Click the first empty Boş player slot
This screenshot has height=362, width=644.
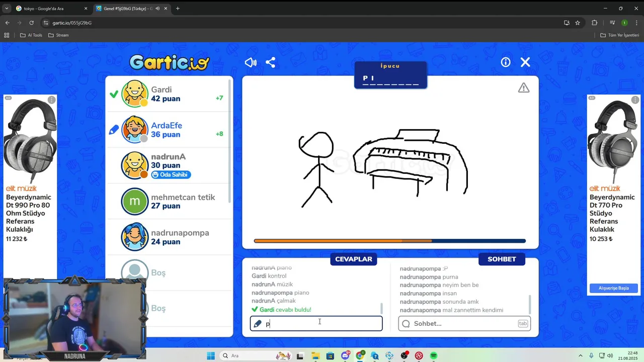point(169,273)
